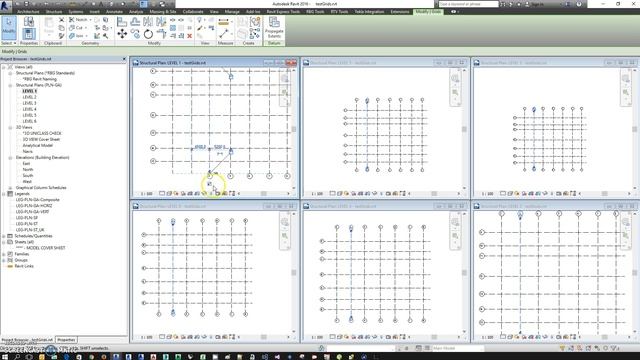Switch to the Properties tab below Project Browser
The height and width of the screenshot is (360, 640).
[x=66, y=340]
